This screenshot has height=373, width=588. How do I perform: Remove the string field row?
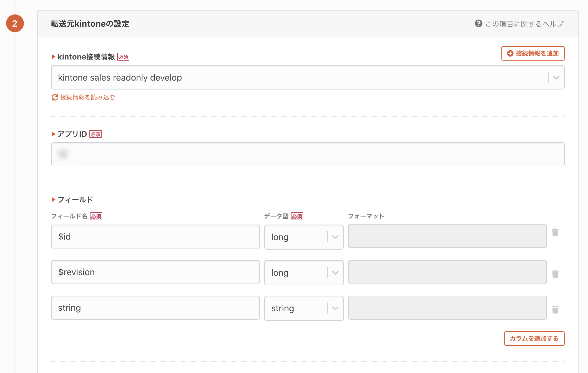pos(555,310)
